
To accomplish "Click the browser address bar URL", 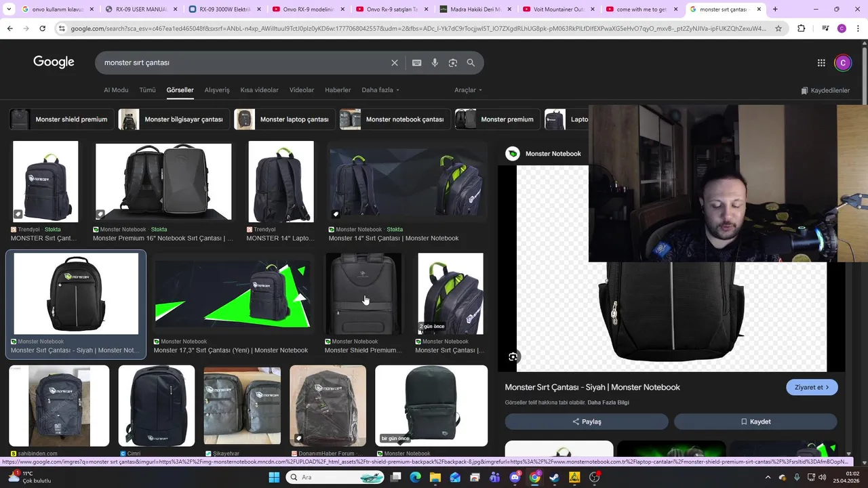I will point(418,28).
